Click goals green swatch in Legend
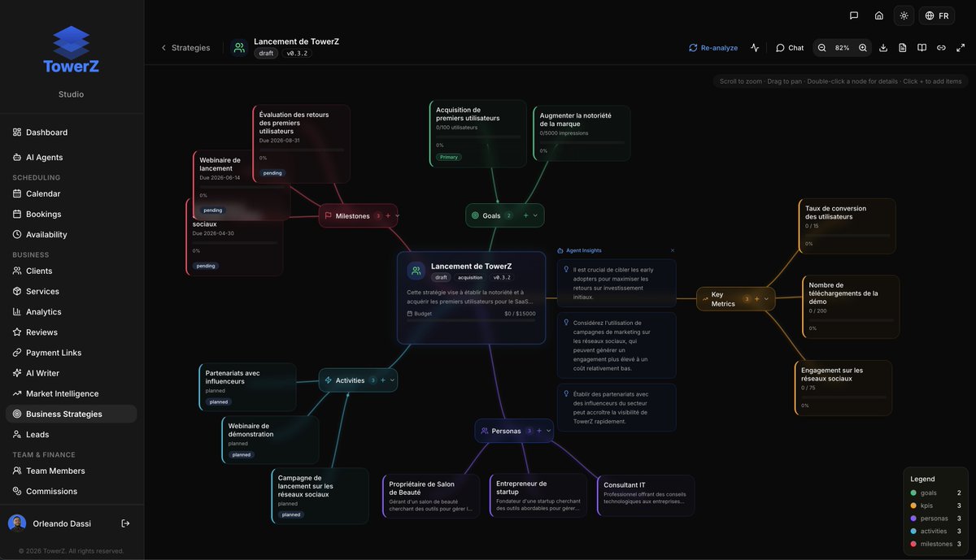The image size is (976, 560). click(x=913, y=493)
